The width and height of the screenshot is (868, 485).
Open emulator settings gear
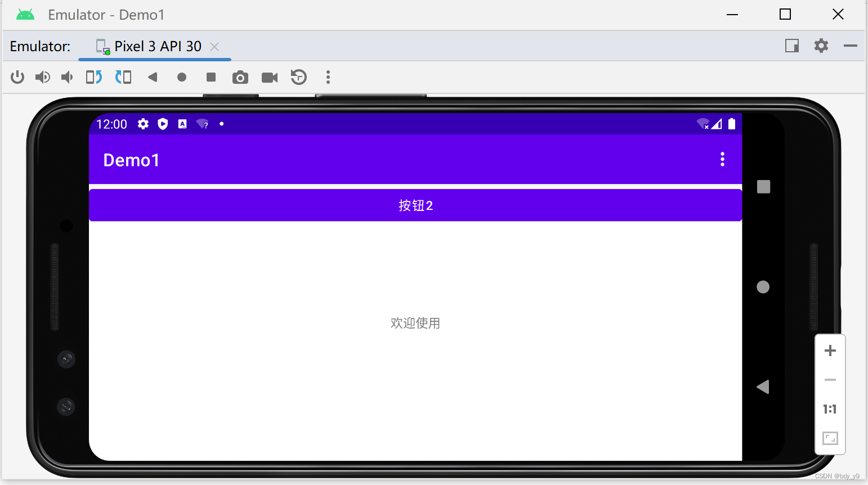(x=822, y=46)
